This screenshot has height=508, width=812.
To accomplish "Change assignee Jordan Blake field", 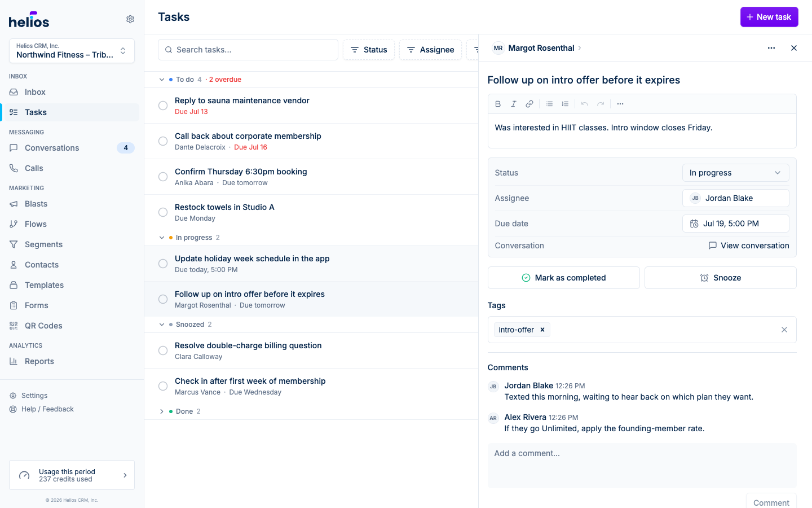I will (x=735, y=198).
